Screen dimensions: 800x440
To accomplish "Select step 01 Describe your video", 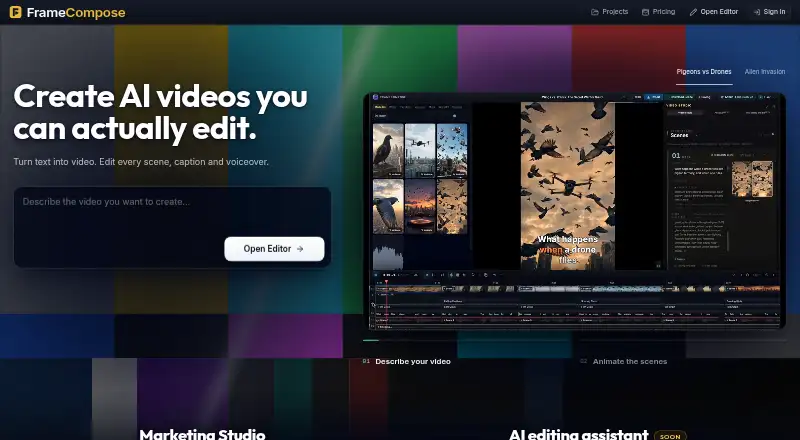I will pos(407,361).
